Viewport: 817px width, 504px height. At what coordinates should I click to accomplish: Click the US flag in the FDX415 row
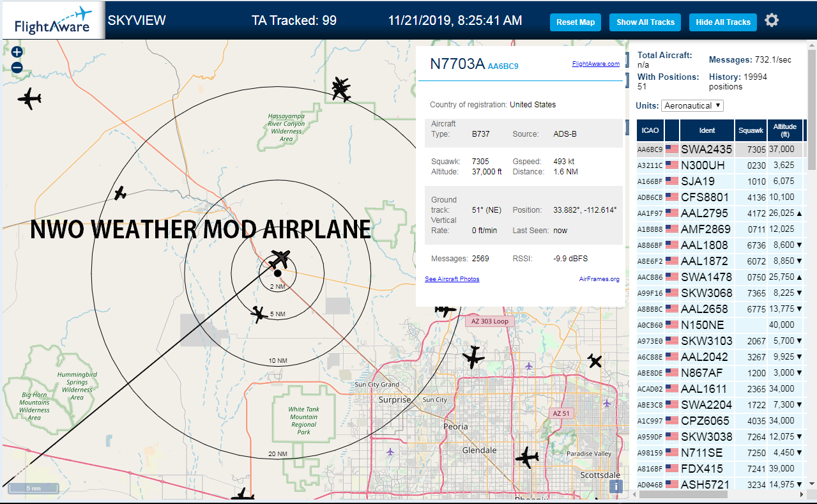(672, 469)
